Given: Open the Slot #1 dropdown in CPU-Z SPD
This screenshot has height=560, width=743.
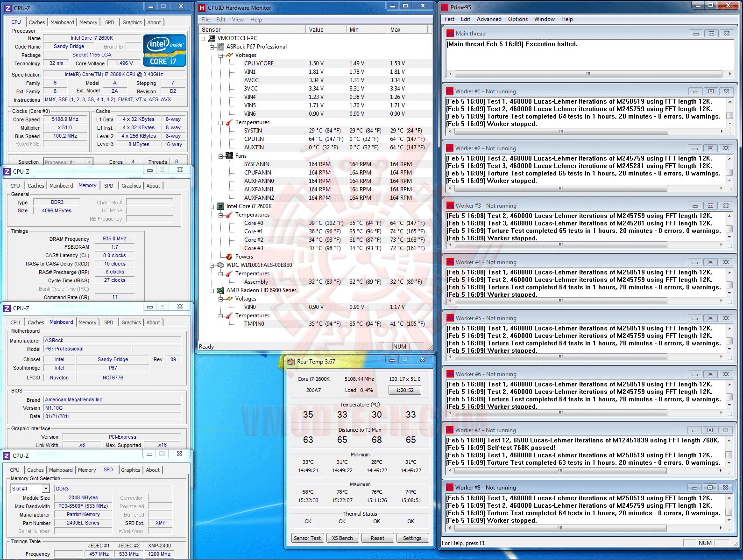Looking at the screenshot, I should click(46, 489).
